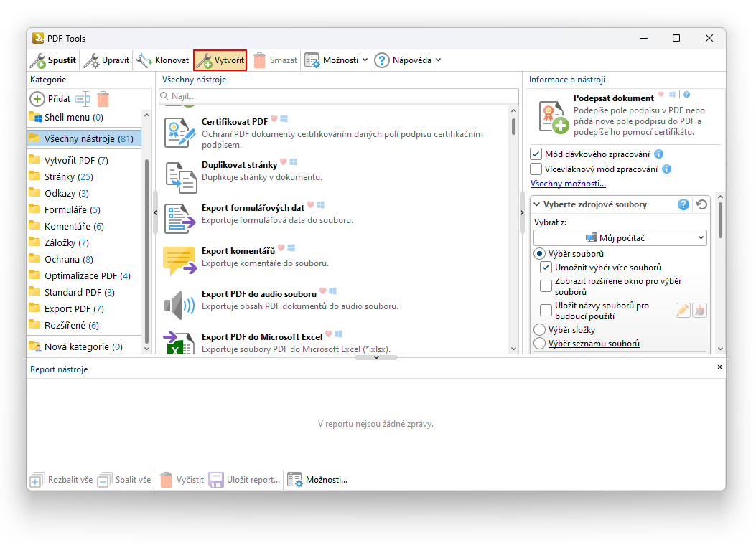756x543 pixels.
Task: Add a category with the Přidat button
Action: point(51,99)
